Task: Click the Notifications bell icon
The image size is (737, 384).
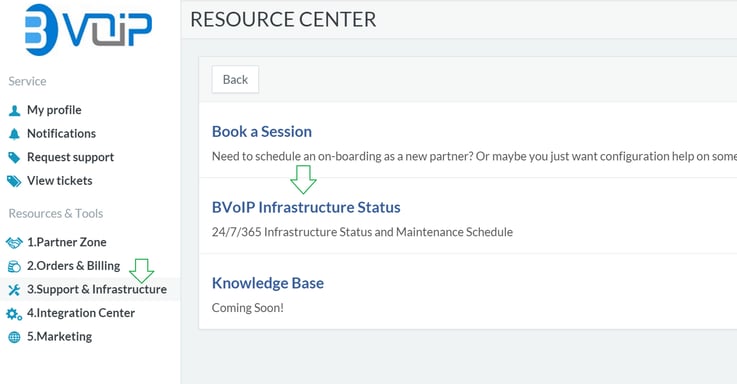Action: pyautogui.click(x=15, y=134)
